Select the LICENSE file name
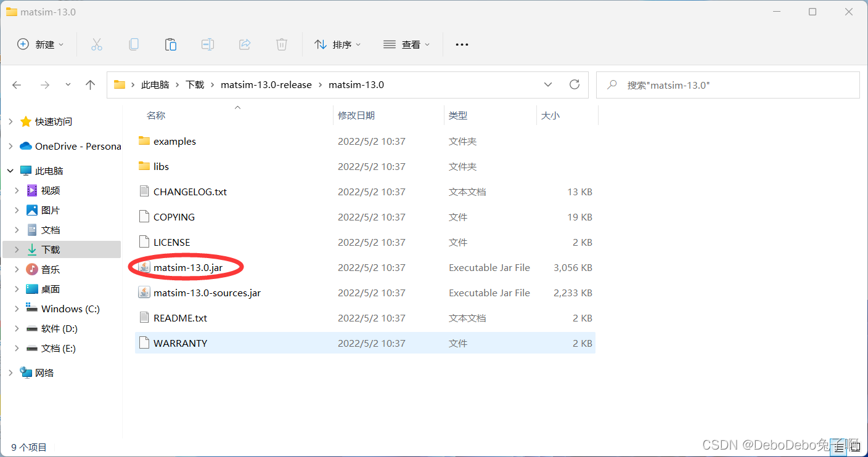Viewport: 868px width, 457px height. click(171, 242)
